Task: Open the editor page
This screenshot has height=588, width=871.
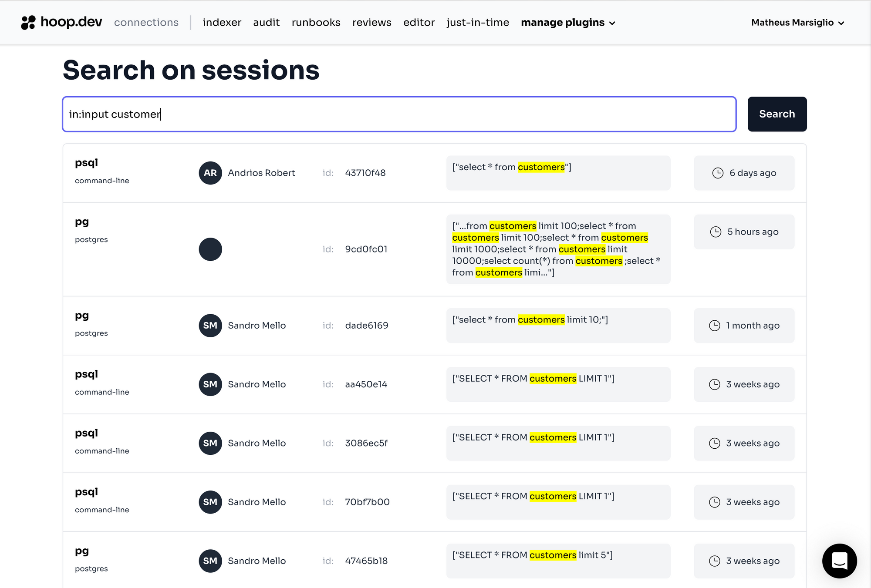Action: (x=419, y=23)
